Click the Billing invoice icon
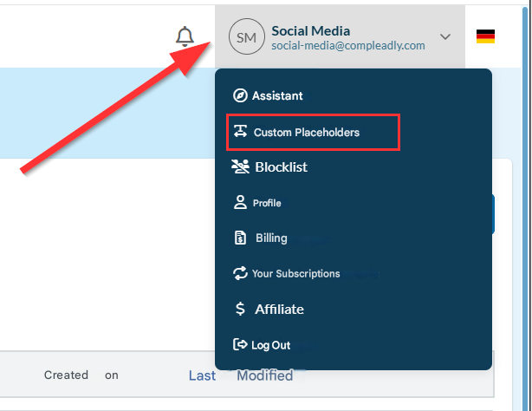Image resolution: width=532 pixels, height=411 pixels. click(240, 238)
